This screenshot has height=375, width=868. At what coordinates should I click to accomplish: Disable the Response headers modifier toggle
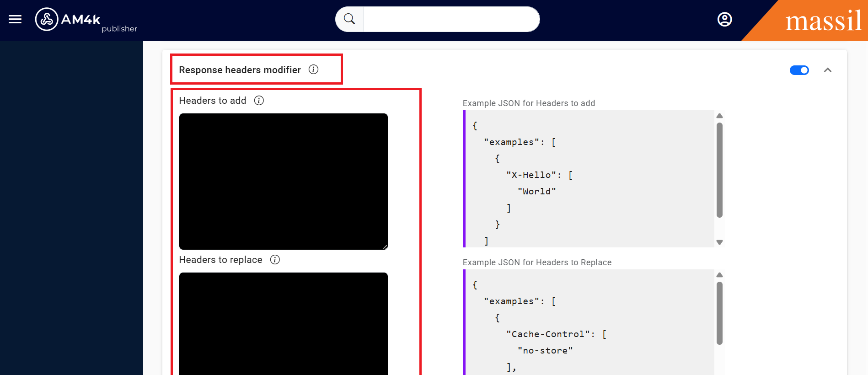799,70
